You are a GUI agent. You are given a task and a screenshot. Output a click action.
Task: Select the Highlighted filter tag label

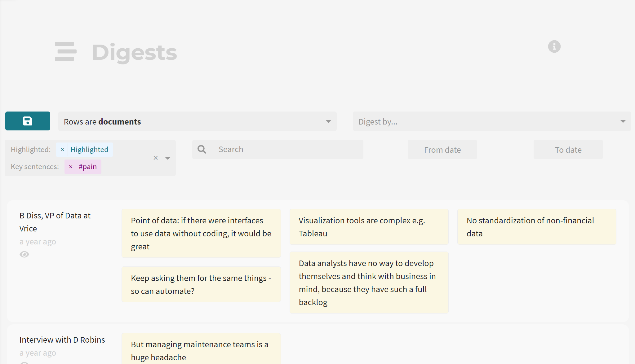[89, 150]
